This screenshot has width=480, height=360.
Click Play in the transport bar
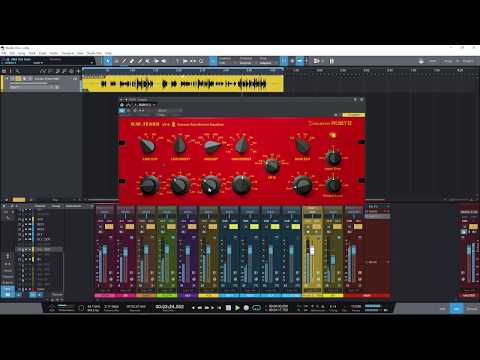[x=237, y=308]
